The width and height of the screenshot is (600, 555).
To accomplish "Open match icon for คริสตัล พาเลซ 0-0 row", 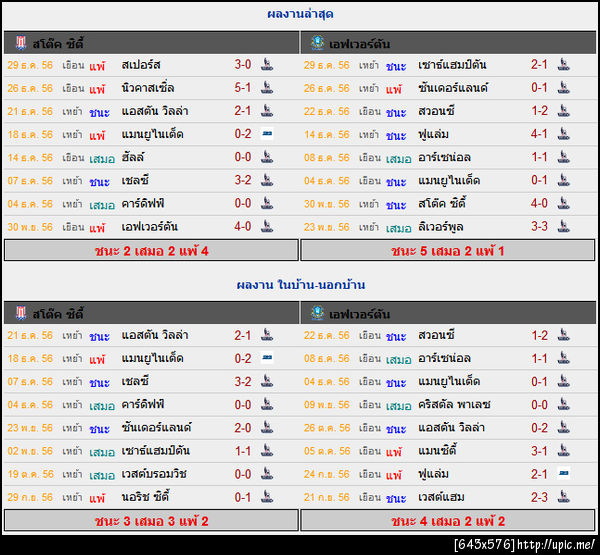I will (563, 404).
